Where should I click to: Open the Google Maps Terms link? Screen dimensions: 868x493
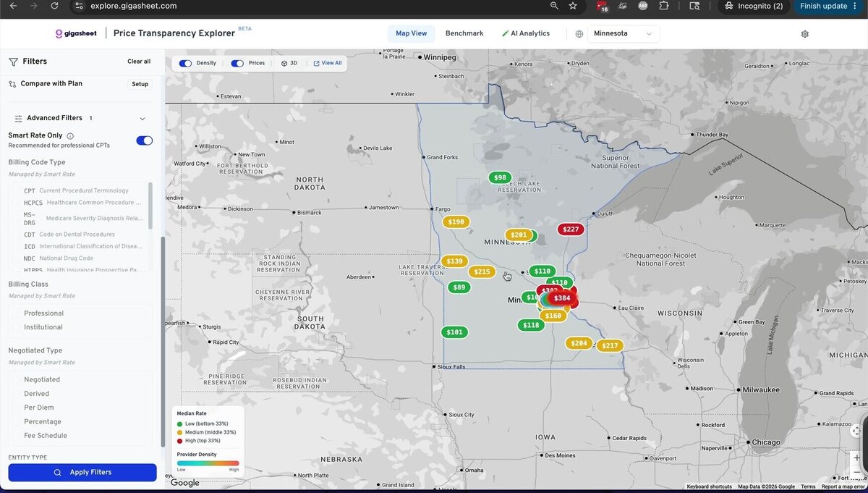(x=808, y=487)
